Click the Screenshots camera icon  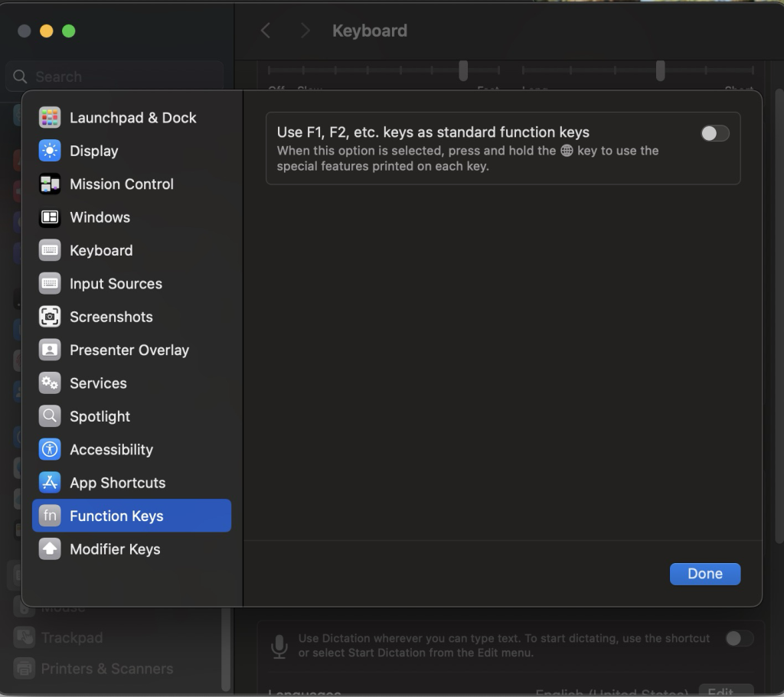pyautogui.click(x=50, y=317)
